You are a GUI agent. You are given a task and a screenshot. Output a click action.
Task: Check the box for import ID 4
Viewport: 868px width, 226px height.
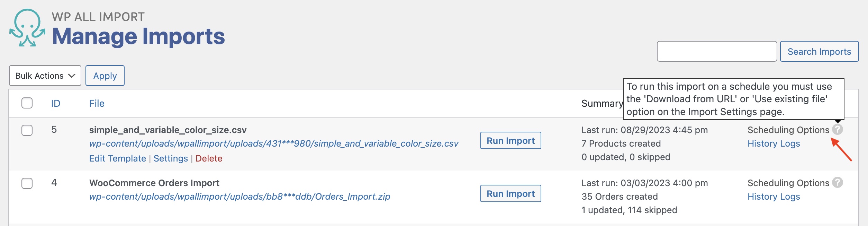(x=27, y=183)
